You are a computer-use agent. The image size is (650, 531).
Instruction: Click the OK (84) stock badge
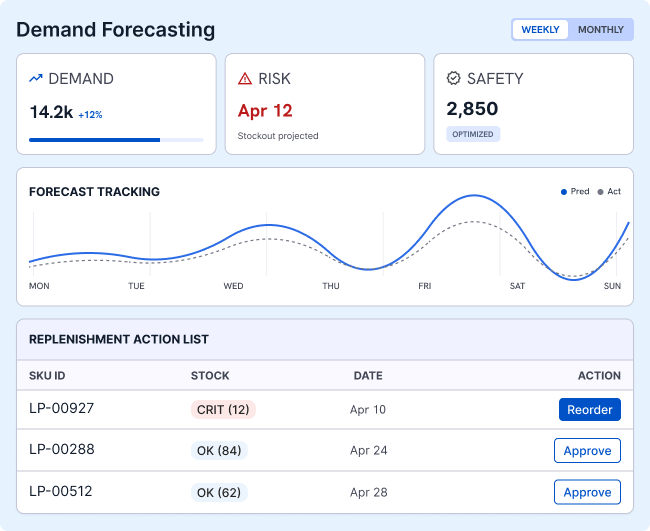(x=219, y=451)
